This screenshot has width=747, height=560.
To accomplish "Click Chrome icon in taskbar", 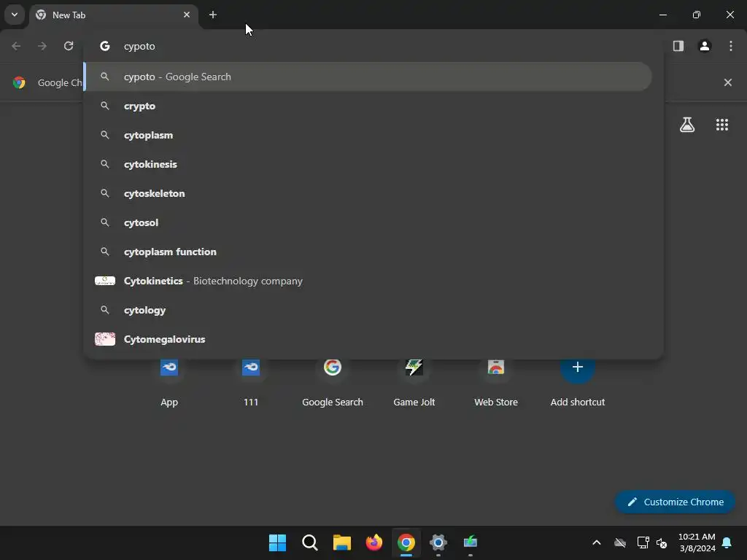I will [406, 542].
